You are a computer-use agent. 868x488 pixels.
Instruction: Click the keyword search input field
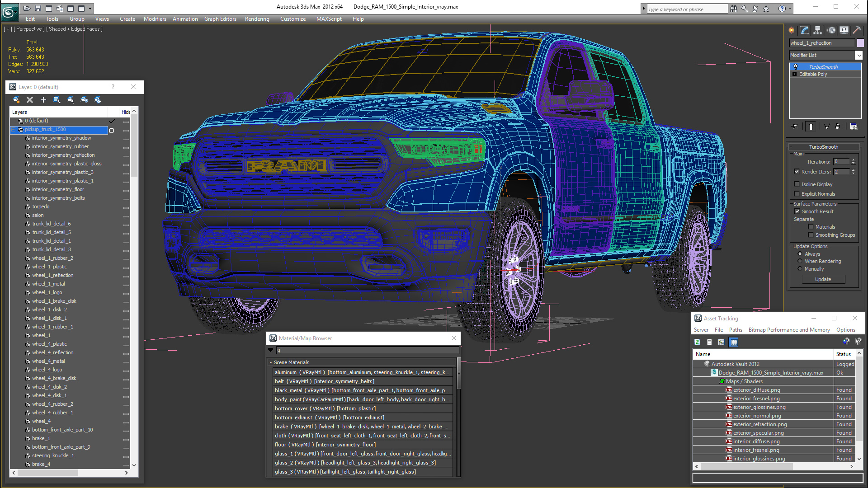[687, 9]
